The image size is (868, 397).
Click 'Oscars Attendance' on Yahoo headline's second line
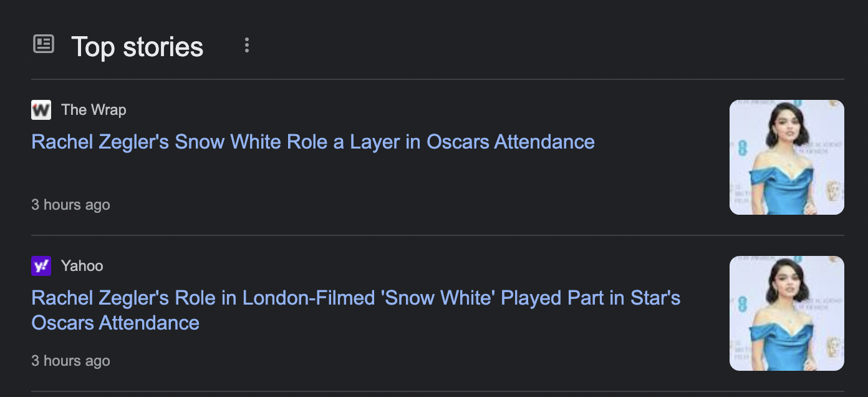(x=115, y=323)
